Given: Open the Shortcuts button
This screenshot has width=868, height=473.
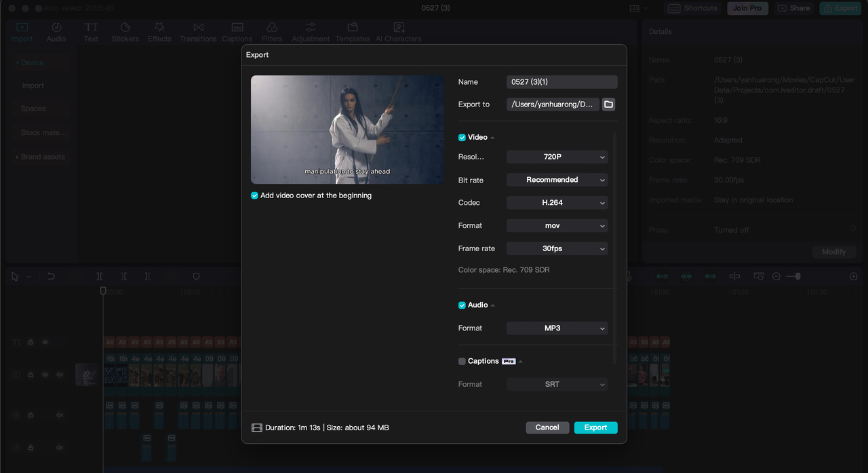Looking at the screenshot, I should tap(694, 8).
